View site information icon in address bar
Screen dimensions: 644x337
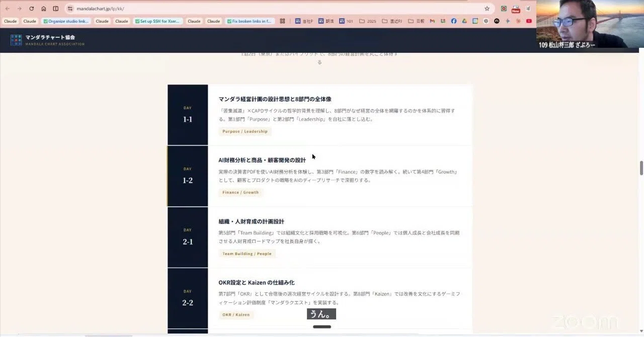coord(70,9)
